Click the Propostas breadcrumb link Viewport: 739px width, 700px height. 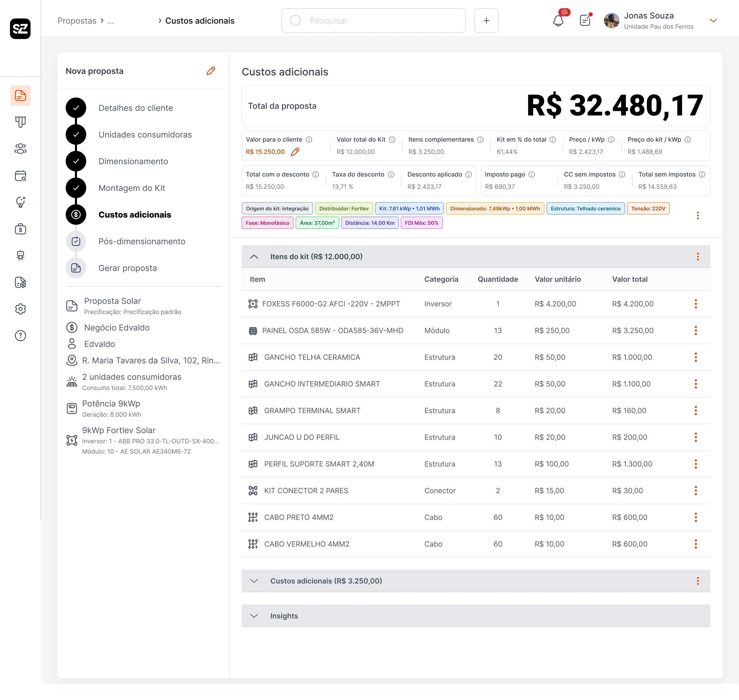click(77, 21)
